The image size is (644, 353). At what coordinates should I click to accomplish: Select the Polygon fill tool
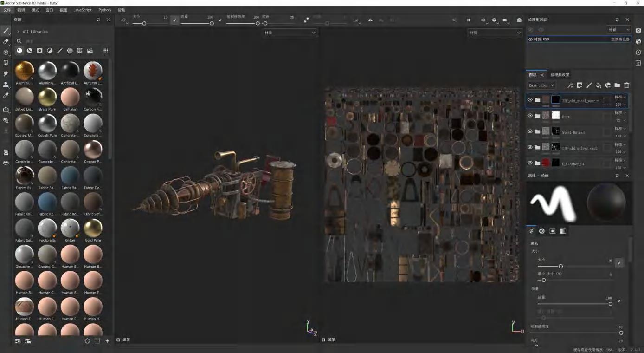[x=6, y=63]
